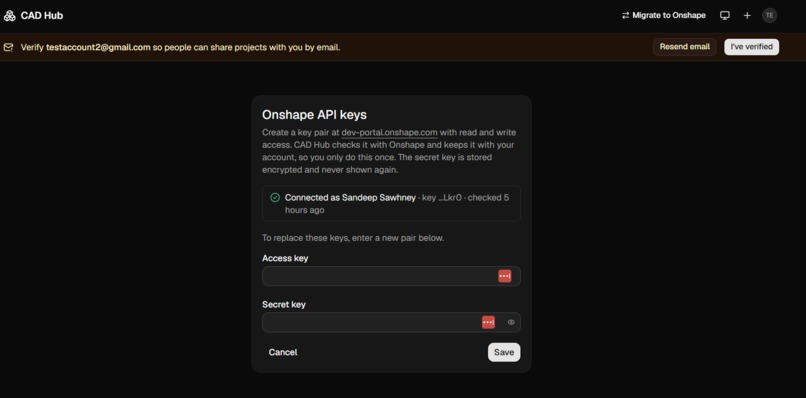806x398 pixels.
Task: Cancel the API keys dialog
Action: [x=283, y=352]
